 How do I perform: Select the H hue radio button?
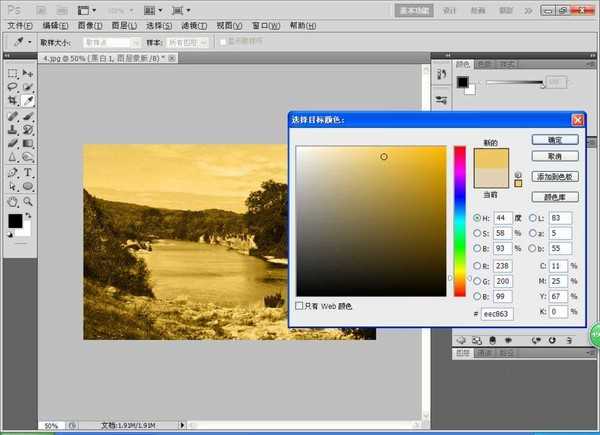pos(476,218)
